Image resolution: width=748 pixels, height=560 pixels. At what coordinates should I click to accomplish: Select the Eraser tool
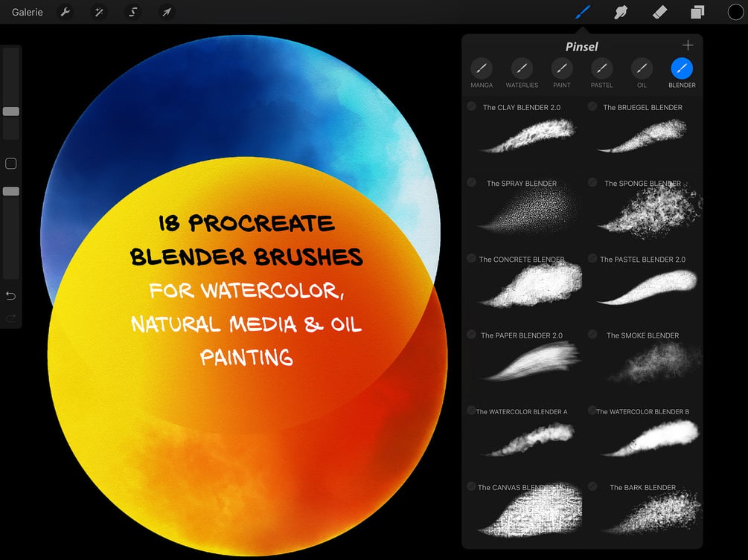659,12
